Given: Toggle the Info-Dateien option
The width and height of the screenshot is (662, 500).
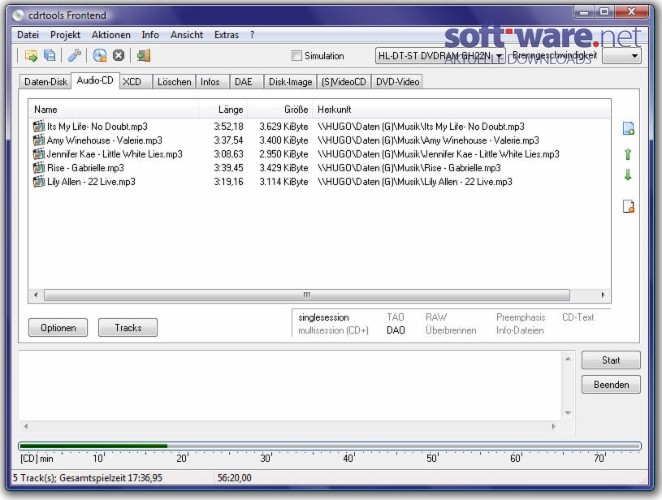Looking at the screenshot, I should pos(520,331).
